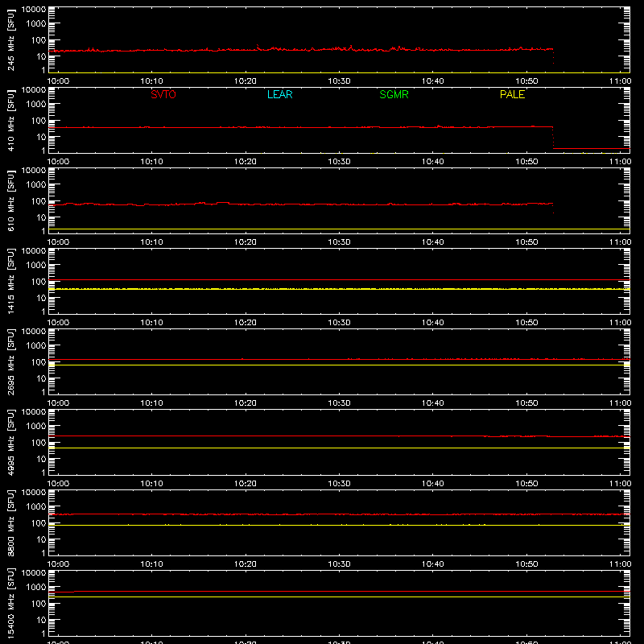This screenshot has width=644, height=644.
Task: Click the 1000 tick label on 1415 MHz axis
Action: (36, 265)
